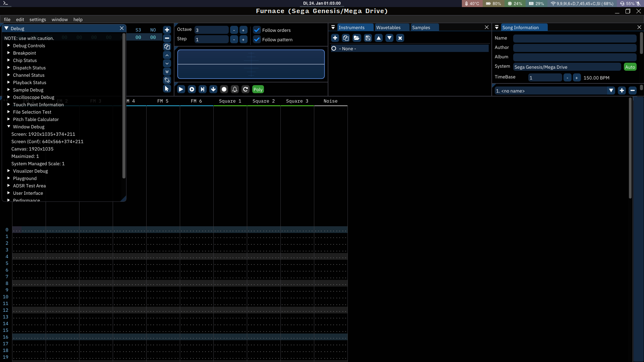Uncheck the Follow orders checkbox
Screen dimensions: 644x362
tap(257, 30)
